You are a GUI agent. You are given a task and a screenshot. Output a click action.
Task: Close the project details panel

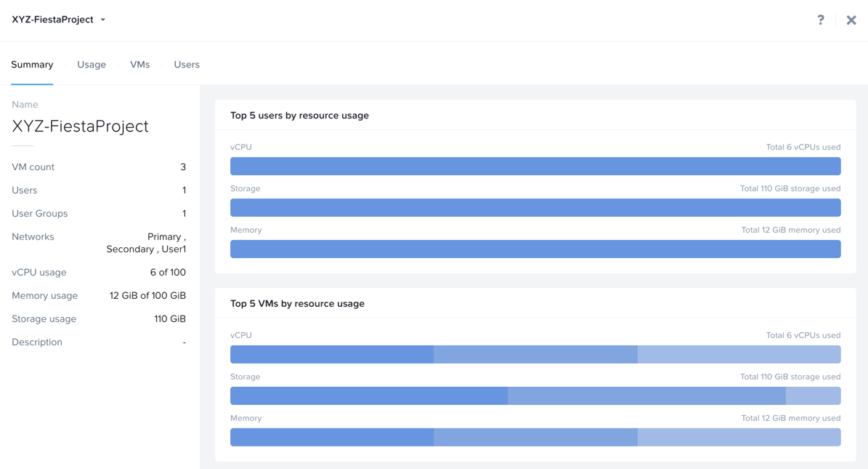tap(851, 20)
